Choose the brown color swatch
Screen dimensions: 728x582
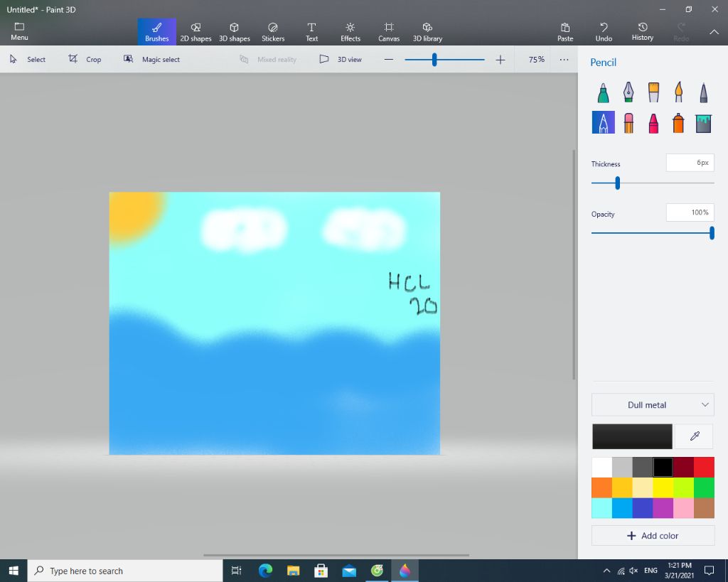(x=704, y=508)
